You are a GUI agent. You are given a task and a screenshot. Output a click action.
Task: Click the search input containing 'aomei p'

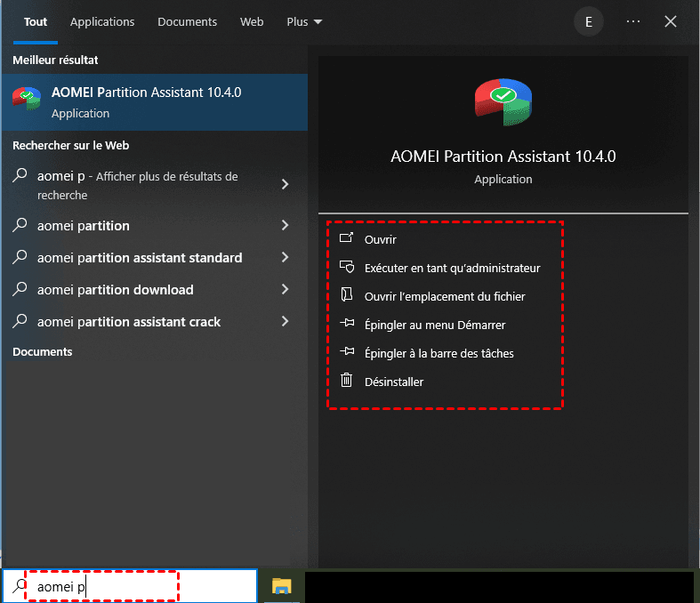click(131, 586)
